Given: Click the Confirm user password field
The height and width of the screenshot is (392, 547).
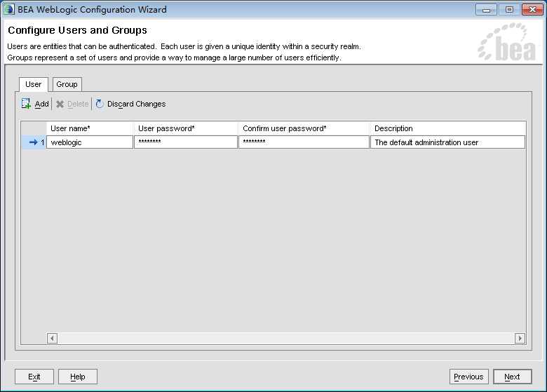Looking at the screenshot, I should (304, 142).
